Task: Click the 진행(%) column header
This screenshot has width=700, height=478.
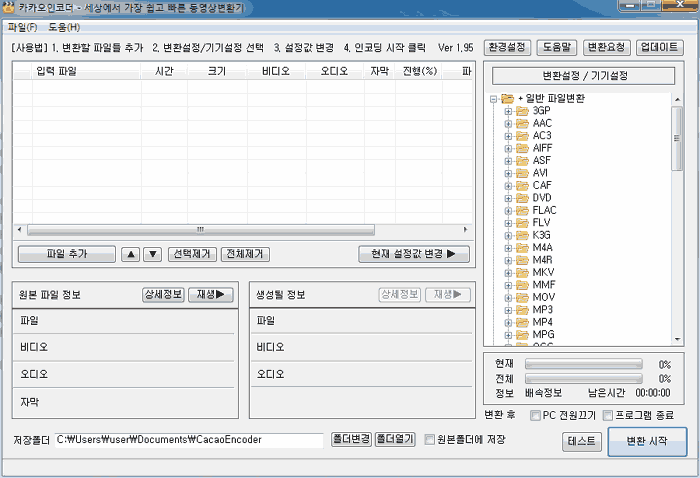Action: pyautogui.click(x=419, y=71)
